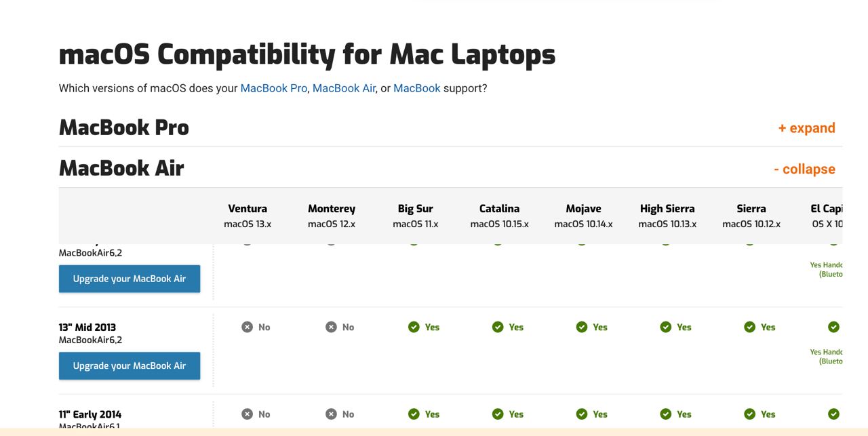Click El Capitan checkmark for 13" Mid 2013
Image resolution: width=868 pixels, height=436 pixels.
[834, 327]
